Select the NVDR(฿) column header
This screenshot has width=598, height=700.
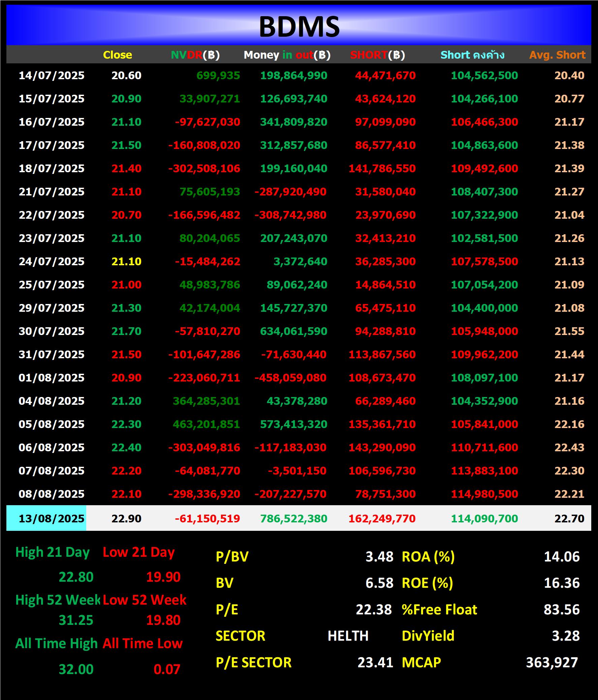[x=195, y=55]
